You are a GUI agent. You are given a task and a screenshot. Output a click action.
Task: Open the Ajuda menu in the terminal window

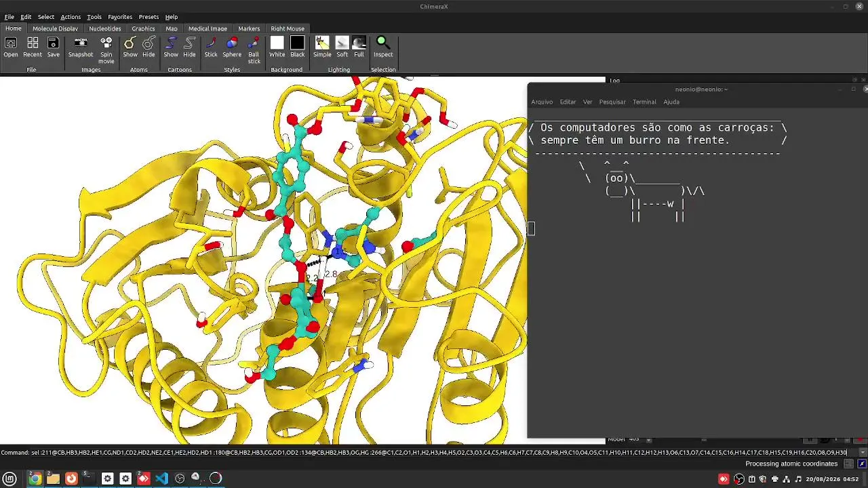click(671, 102)
